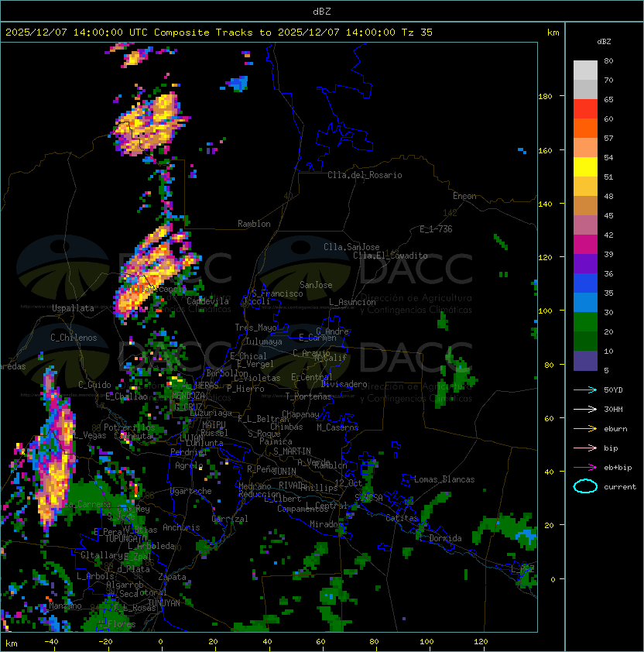Screen dimensions: 644x652
Task: Click the eb+bip legend label
Action: pyautogui.click(x=618, y=468)
